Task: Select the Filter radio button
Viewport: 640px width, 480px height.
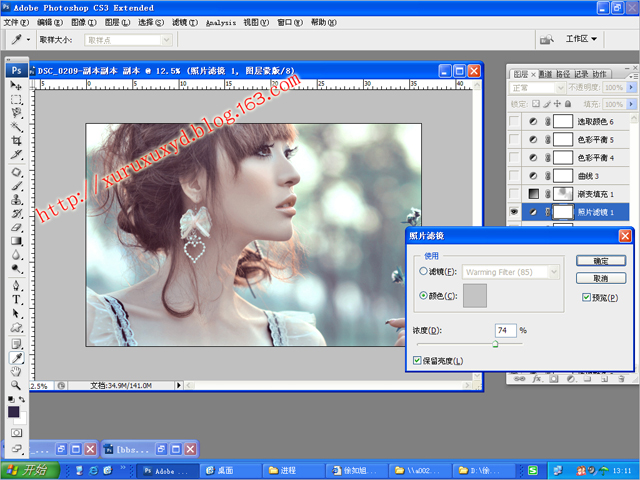Action: coord(423,271)
